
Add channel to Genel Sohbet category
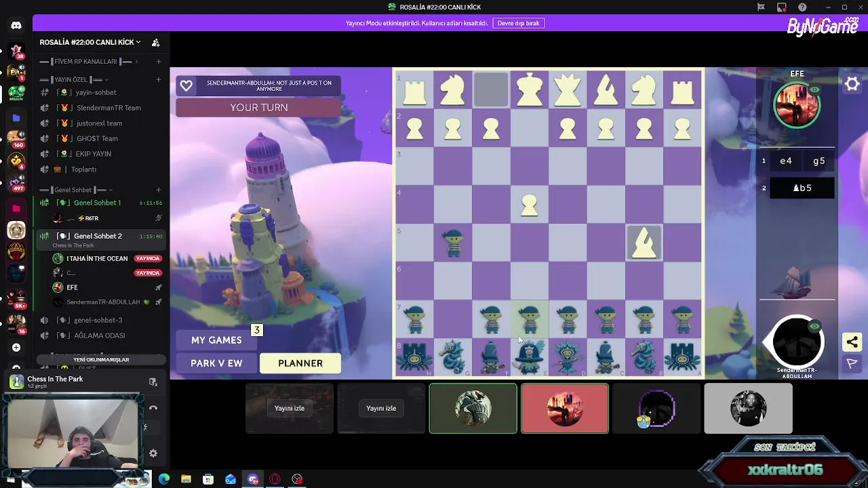tap(159, 190)
